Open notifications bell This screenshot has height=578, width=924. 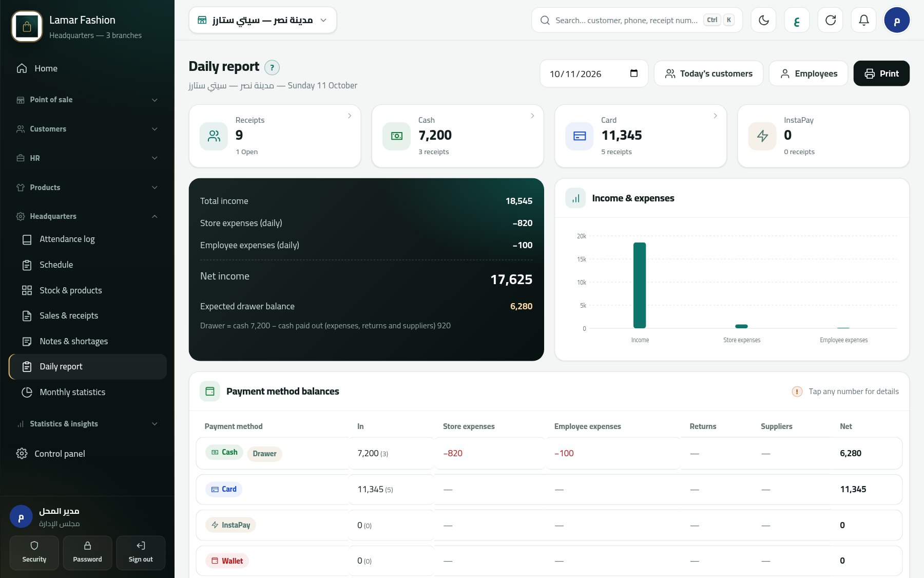pyautogui.click(x=863, y=20)
